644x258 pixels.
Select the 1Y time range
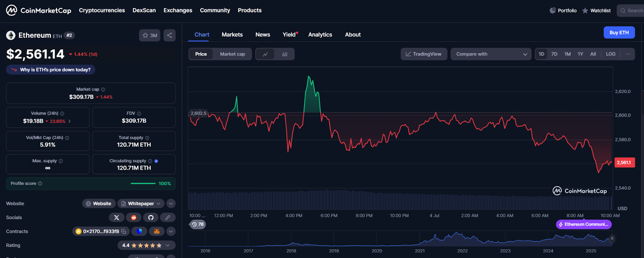pyautogui.click(x=580, y=54)
